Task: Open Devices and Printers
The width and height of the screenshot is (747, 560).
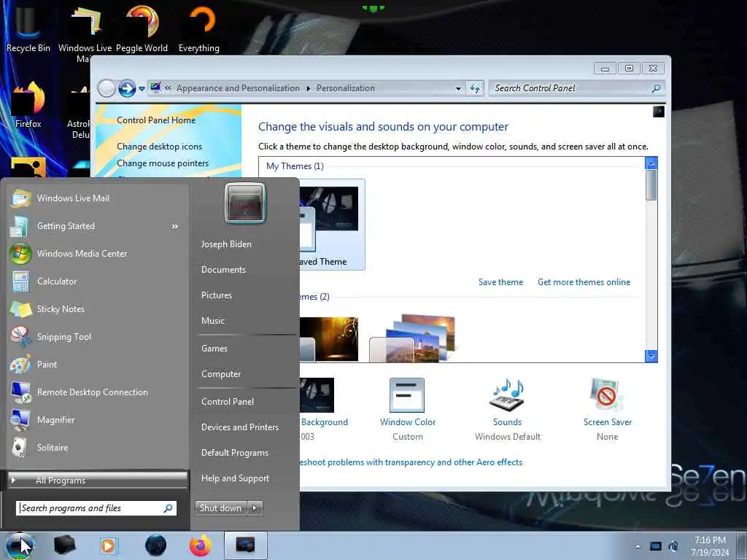Action: point(239,427)
